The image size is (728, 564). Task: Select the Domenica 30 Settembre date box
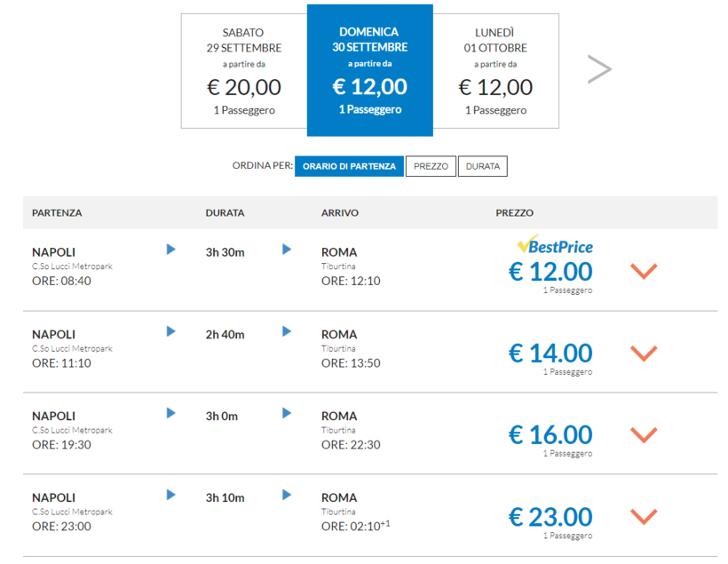point(370,71)
